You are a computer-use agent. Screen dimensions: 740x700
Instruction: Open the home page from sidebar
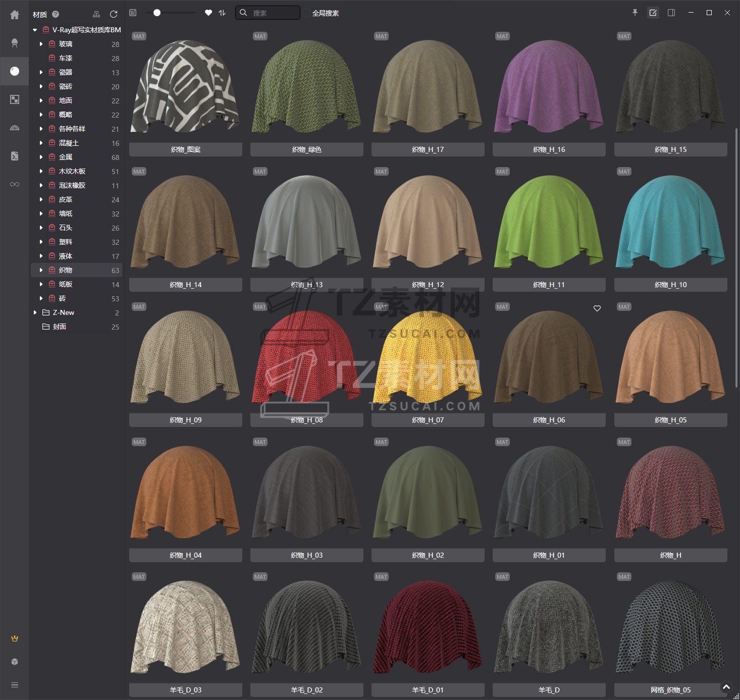[15, 15]
